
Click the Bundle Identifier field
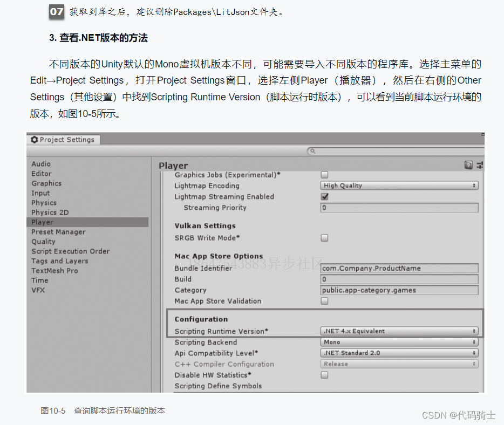[x=399, y=268]
